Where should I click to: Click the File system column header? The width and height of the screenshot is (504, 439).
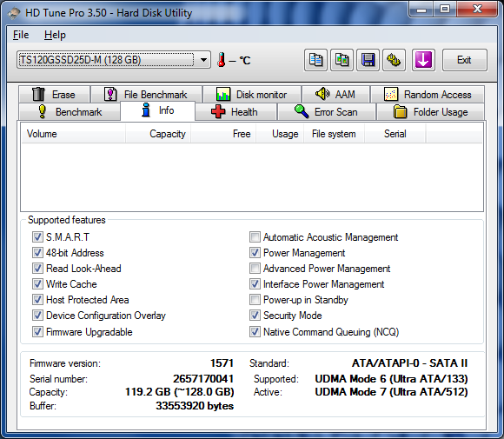pyautogui.click(x=334, y=134)
